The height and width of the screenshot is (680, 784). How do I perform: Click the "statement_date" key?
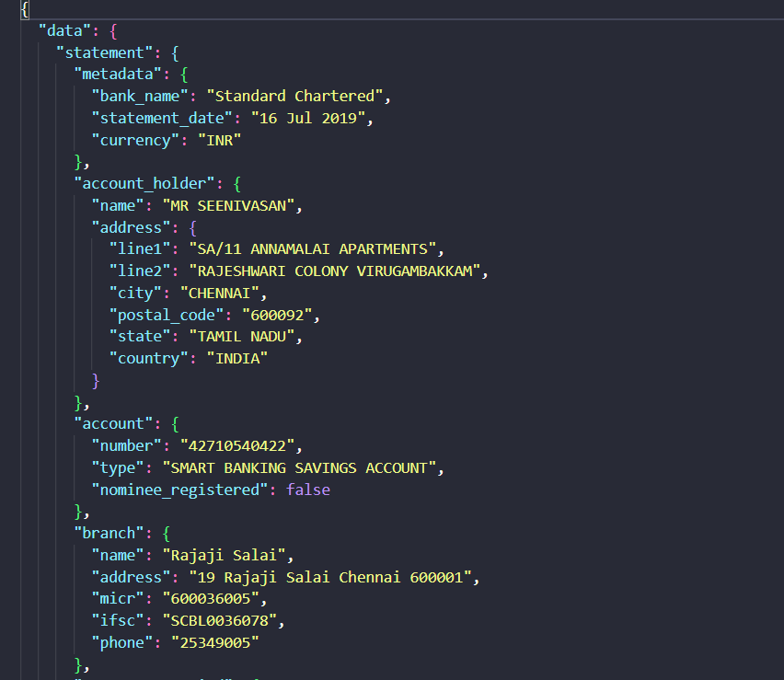click(x=162, y=118)
